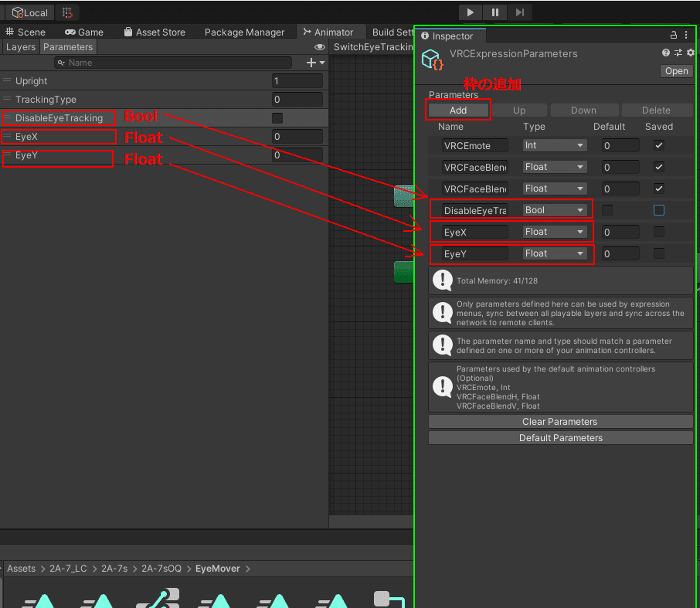Click the VRCEmote name field

pos(475,145)
